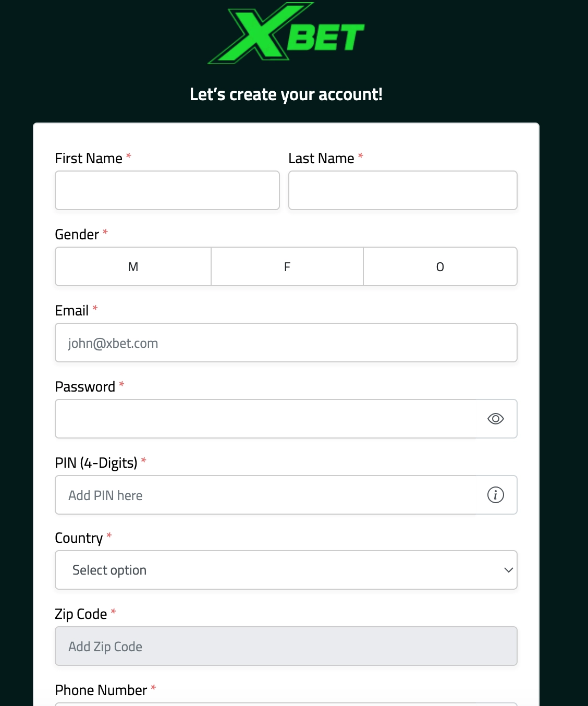Select O gender option
588x706 pixels.
point(440,266)
